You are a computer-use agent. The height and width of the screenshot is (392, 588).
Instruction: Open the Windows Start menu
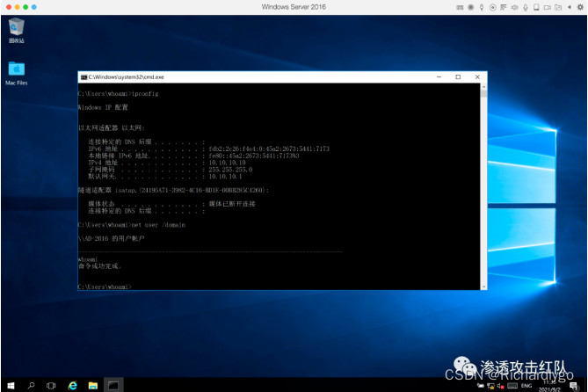point(11,385)
